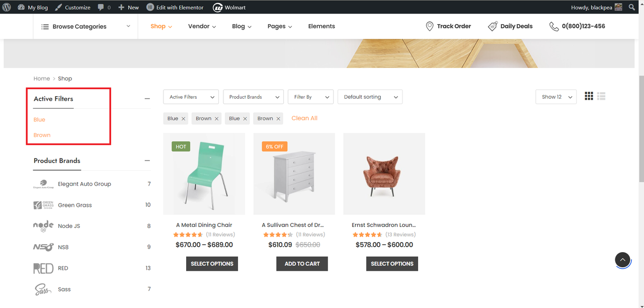Select the Elegant Auto Group brand

(x=85, y=184)
